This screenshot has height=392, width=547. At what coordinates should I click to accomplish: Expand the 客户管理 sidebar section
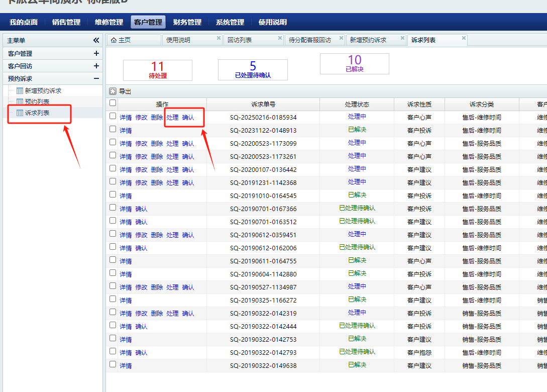96,53
